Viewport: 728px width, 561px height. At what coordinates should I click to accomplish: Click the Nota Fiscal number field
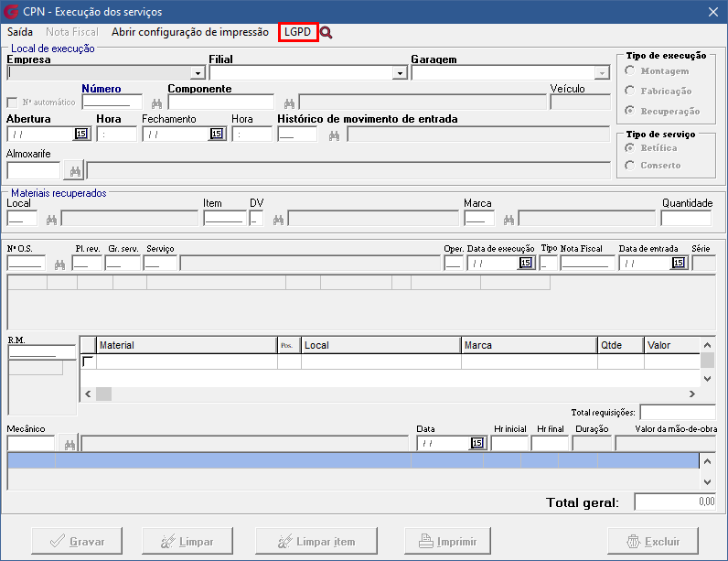point(587,264)
